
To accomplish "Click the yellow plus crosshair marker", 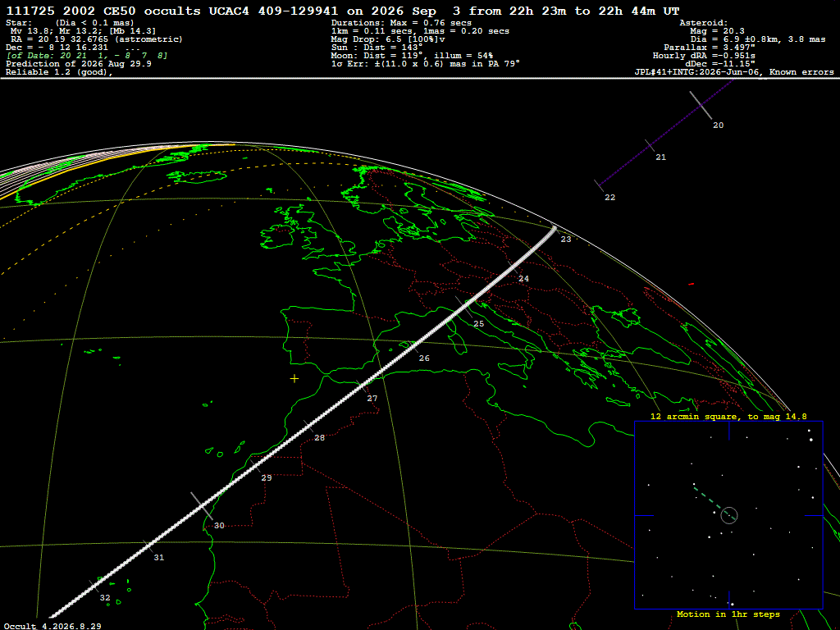I will coord(294,379).
